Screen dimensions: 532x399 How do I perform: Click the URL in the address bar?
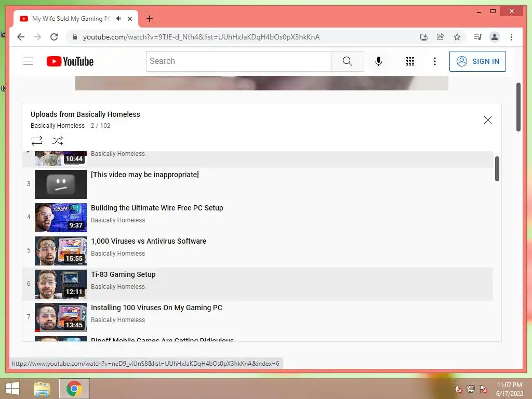pos(201,37)
